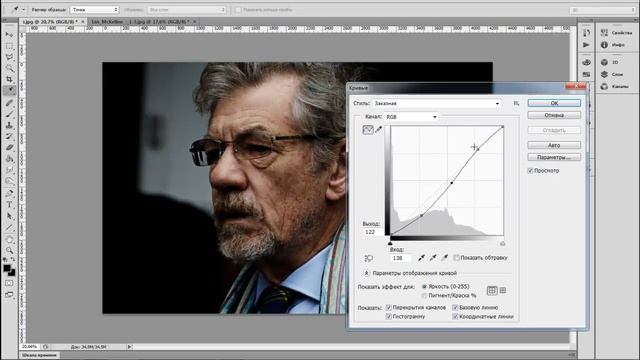Toggle Гистограмму checkbox

pyautogui.click(x=389, y=316)
